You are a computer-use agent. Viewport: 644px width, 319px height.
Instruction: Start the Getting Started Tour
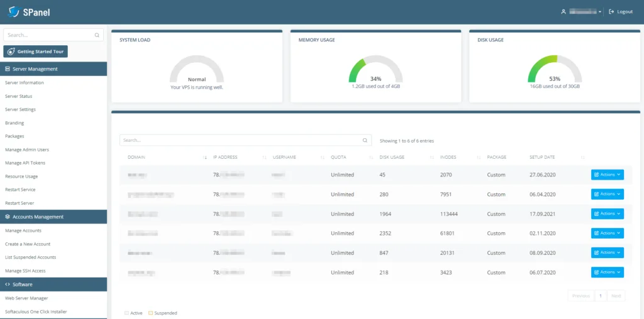click(36, 51)
